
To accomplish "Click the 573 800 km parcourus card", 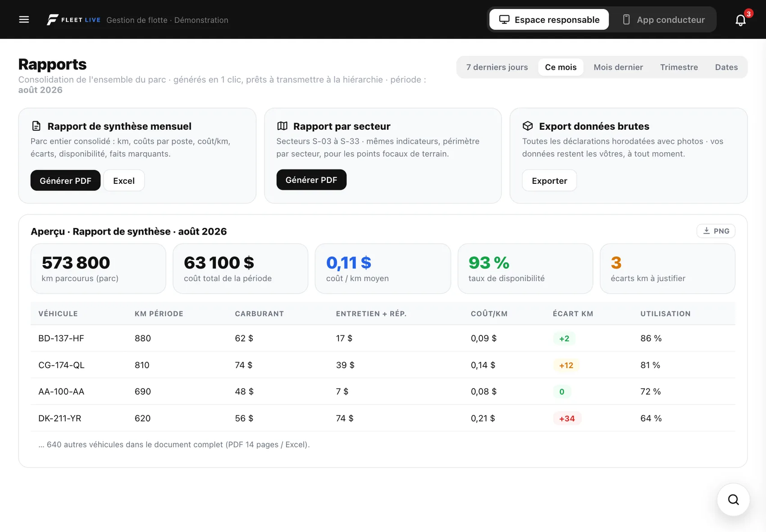I will (98, 268).
